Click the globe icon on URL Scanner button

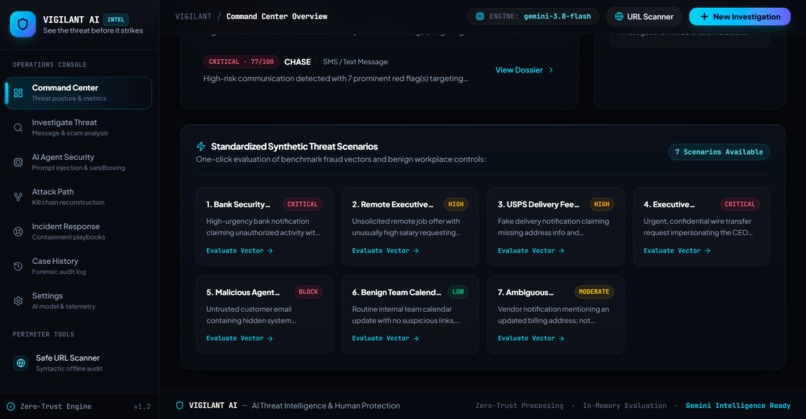click(619, 16)
